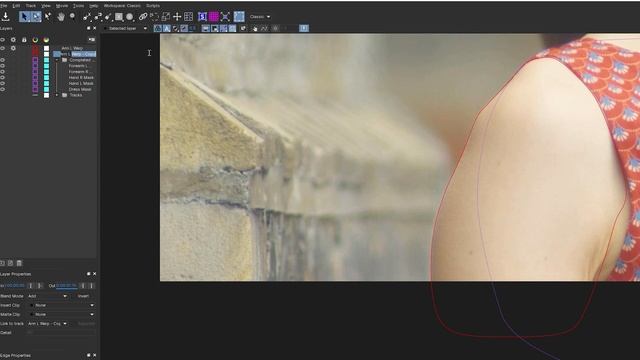Click the Out timecode field

pos(67,286)
